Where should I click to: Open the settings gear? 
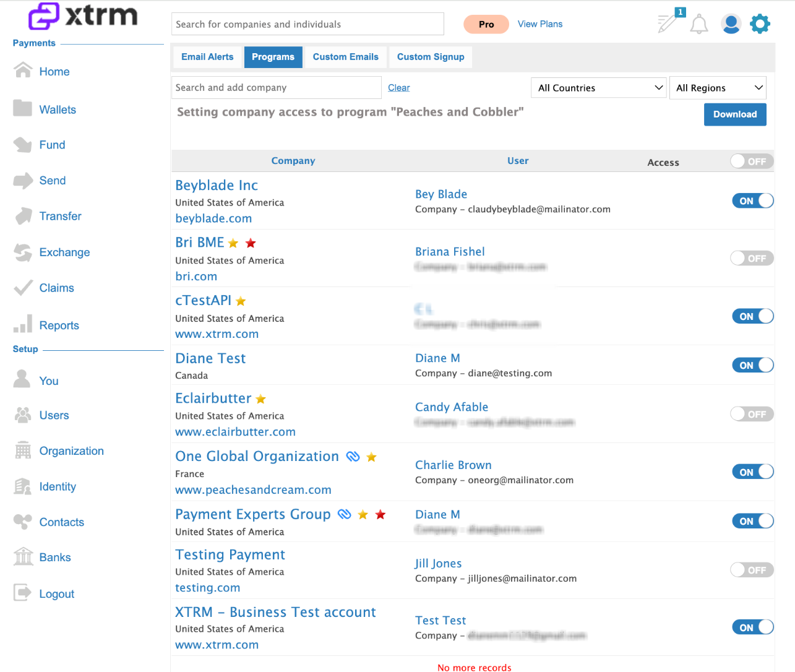click(760, 24)
